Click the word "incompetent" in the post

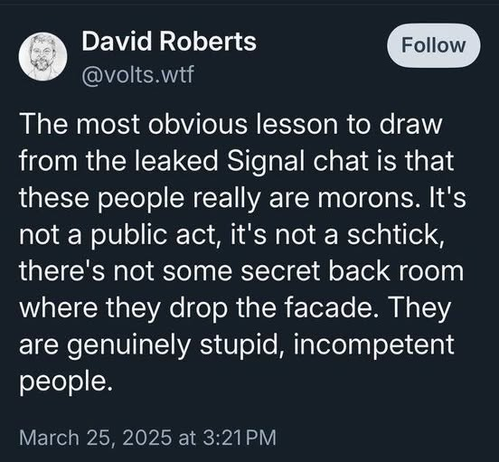click(374, 345)
